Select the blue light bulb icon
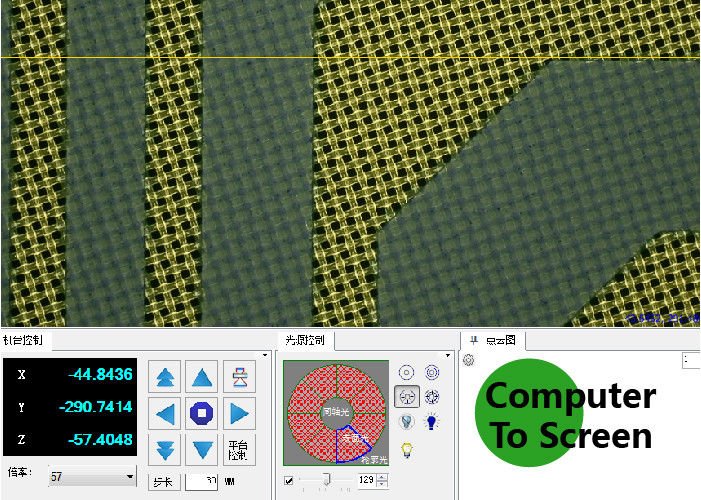Image resolution: width=701 pixels, height=500 pixels. pos(432,422)
